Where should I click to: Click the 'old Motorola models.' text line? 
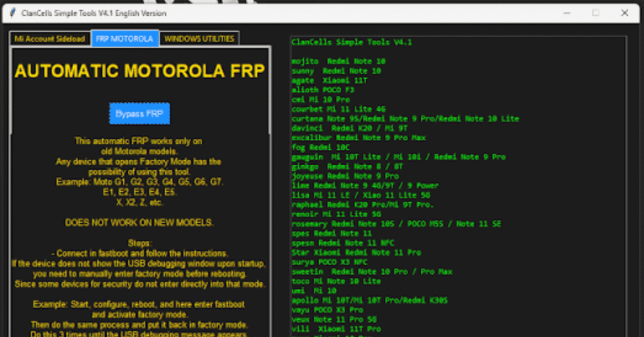click(x=140, y=151)
